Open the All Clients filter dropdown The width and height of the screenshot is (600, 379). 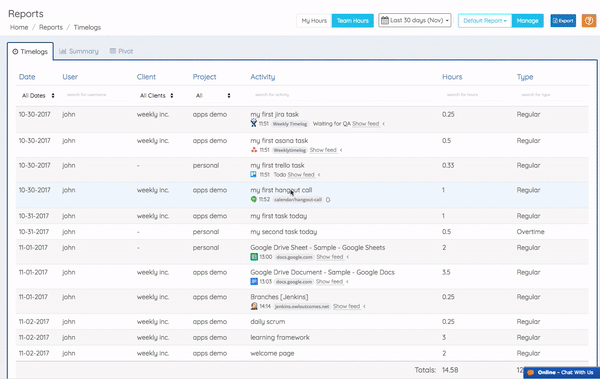157,96
